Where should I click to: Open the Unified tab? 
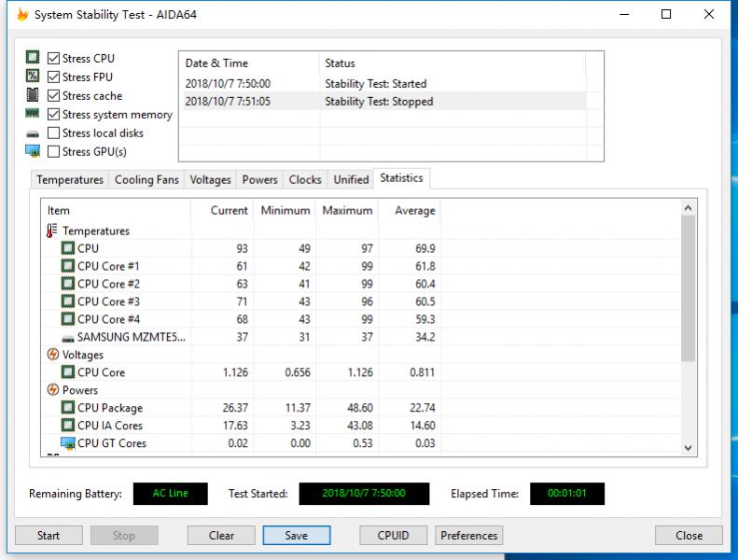point(351,179)
